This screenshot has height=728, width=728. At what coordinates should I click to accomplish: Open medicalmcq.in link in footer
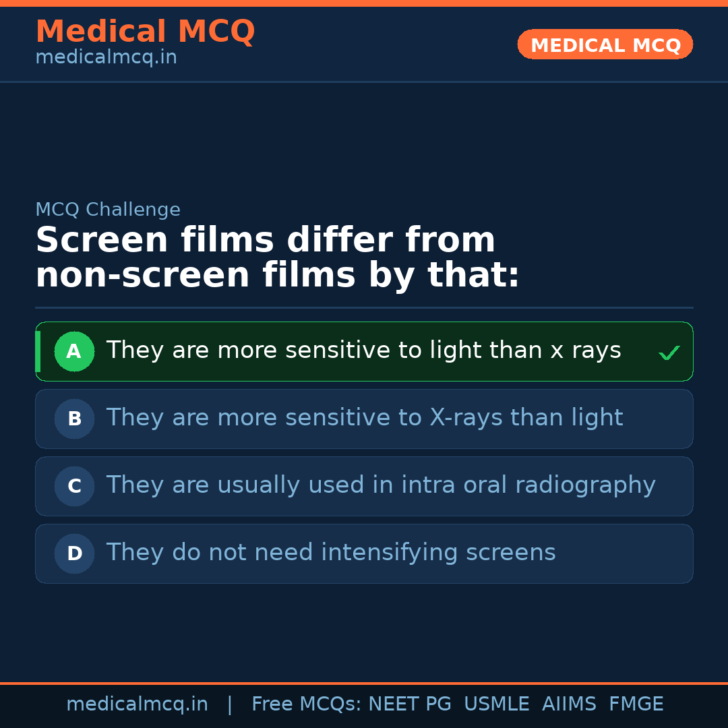coord(137,704)
